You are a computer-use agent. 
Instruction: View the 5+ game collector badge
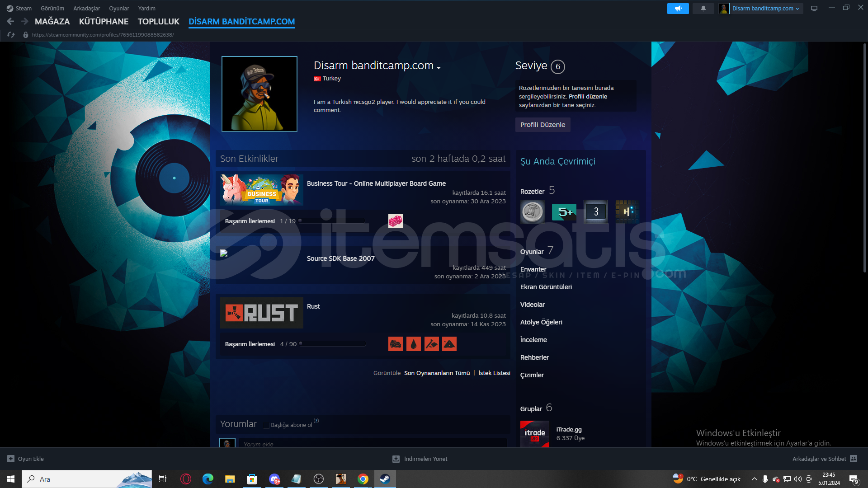pyautogui.click(x=564, y=212)
